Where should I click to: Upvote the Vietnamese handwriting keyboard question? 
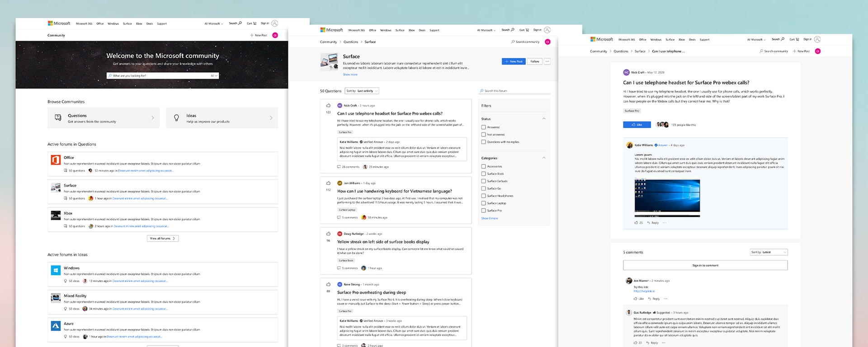click(x=328, y=183)
